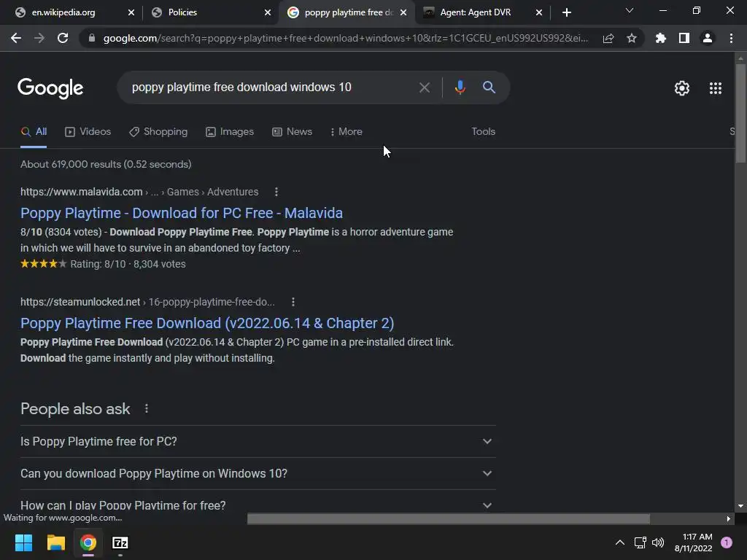The width and height of the screenshot is (747, 560).
Task: Show hidden system tray icons
Action: [x=620, y=542]
